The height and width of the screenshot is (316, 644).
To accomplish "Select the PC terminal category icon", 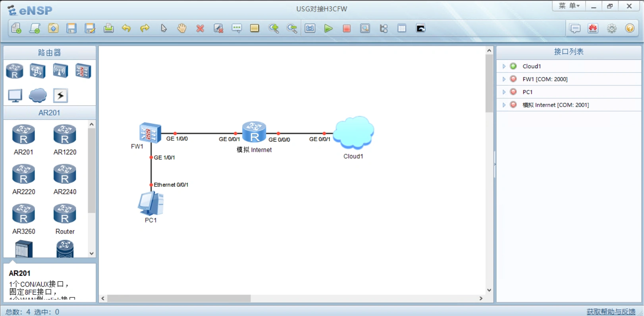I will coord(15,96).
